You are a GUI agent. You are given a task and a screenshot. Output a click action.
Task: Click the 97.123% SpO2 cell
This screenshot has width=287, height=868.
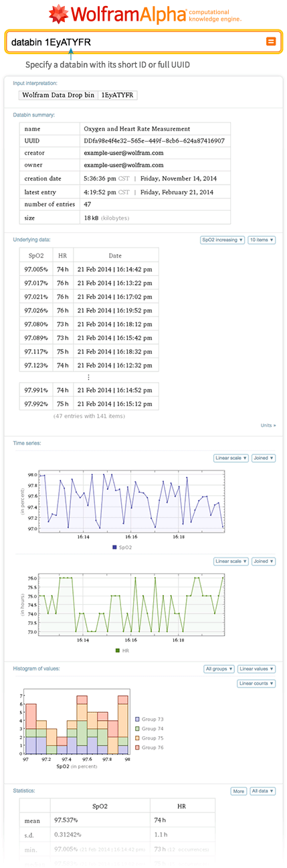(x=36, y=365)
